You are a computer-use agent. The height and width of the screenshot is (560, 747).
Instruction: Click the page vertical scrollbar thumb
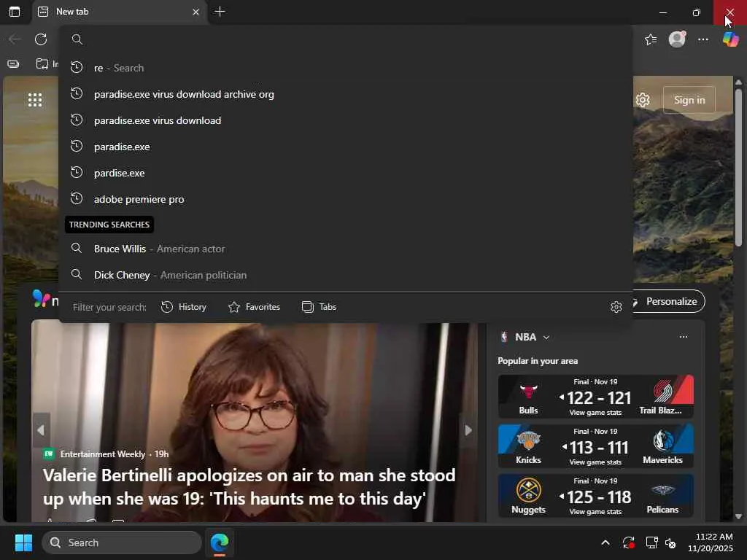(738, 168)
